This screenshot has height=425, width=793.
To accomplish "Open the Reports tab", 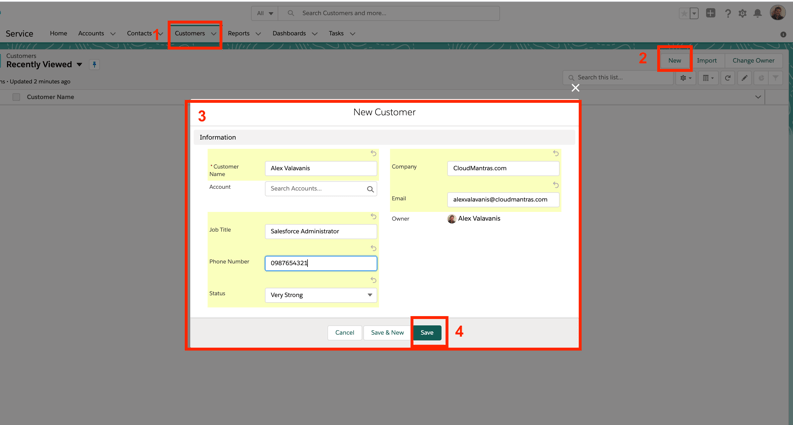I will pos(238,34).
